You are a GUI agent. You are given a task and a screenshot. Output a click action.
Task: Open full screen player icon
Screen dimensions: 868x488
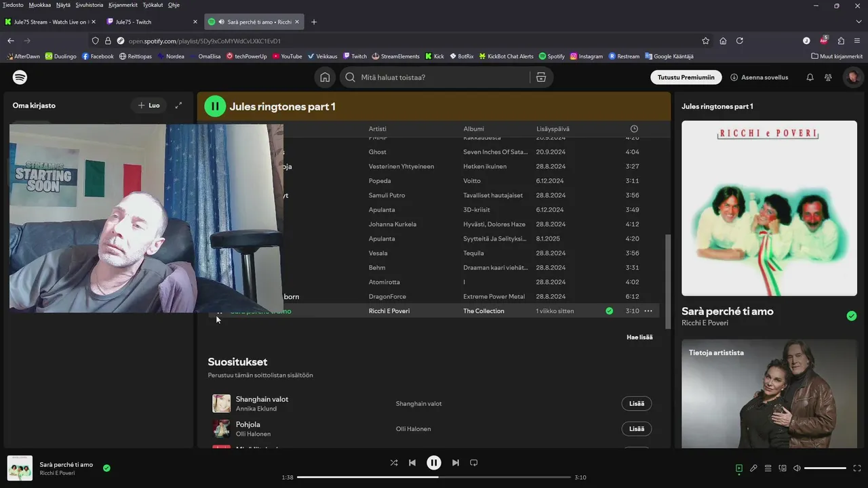coord(857,468)
